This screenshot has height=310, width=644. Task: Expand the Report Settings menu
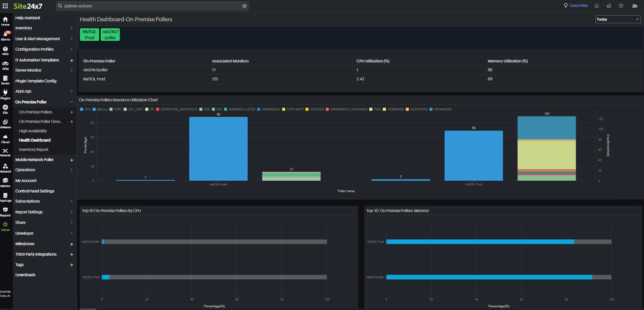point(30,212)
